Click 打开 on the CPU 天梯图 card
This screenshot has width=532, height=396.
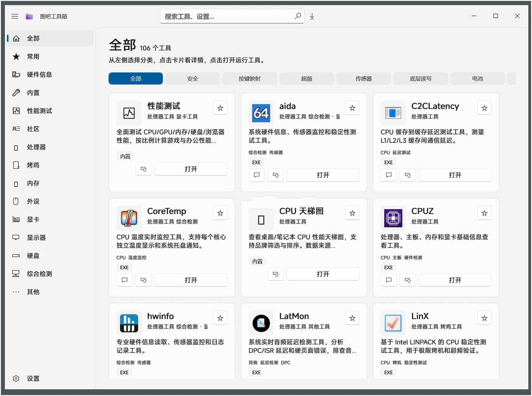point(323,274)
